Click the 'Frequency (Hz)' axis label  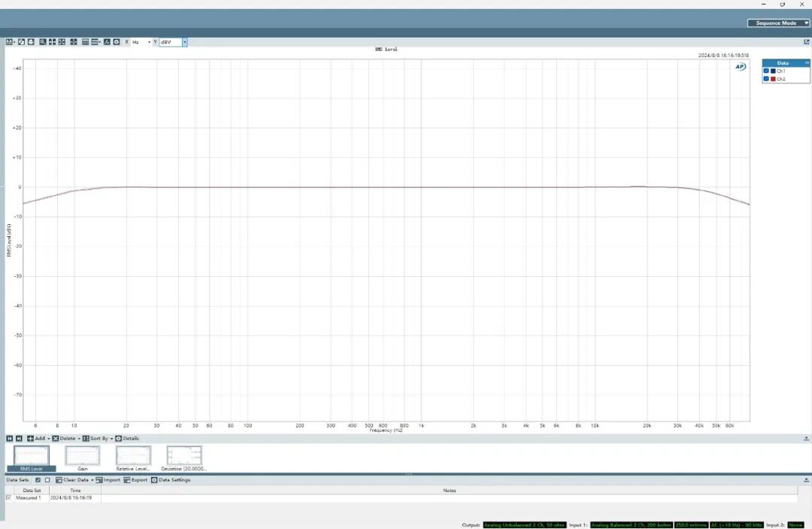tap(386, 430)
